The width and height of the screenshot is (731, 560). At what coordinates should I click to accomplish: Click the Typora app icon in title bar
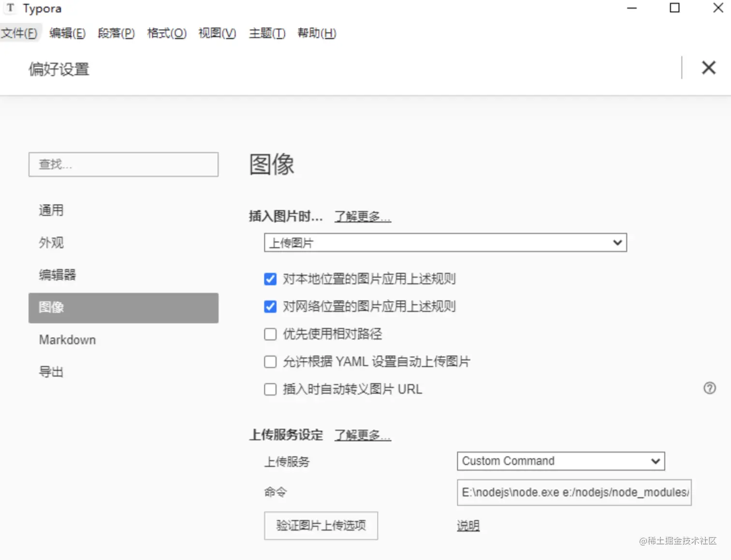coord(10,8)
